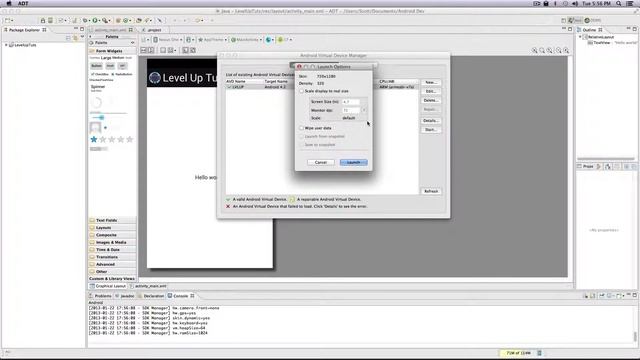This screenshot has width=640, height=360.
Task: Switch to the DDMS perspective
Action: point(593,20)
